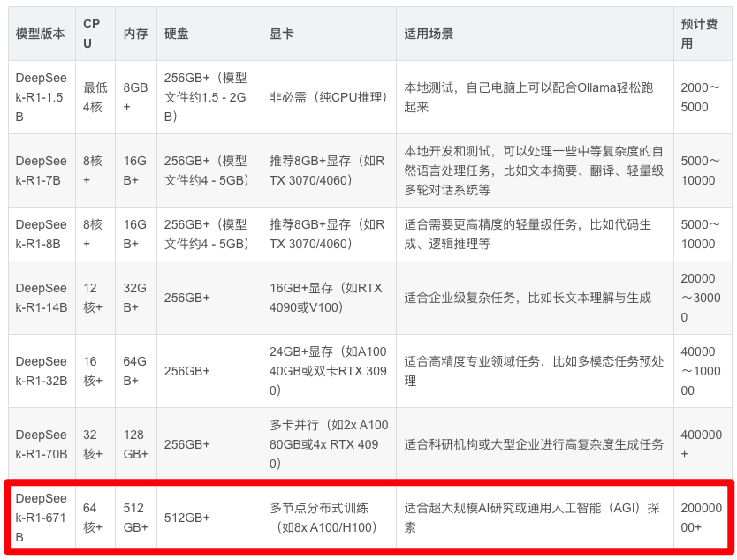Click scenario cell about 文本摘要、翻译
This screenshot has width=737, height=560.
(x=535, y=170)
